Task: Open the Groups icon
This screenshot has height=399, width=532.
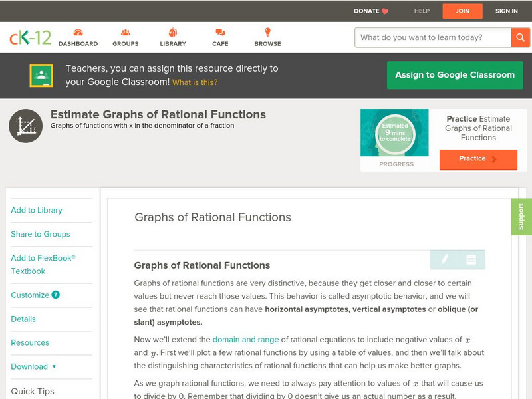Action: pos(125,33)
